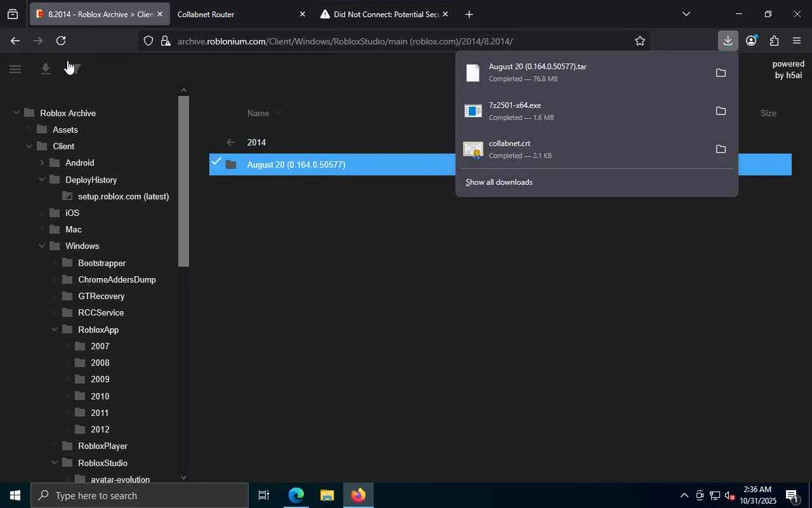
Task: Click the h5ai filter funnel icon
Action: (74, 69)
